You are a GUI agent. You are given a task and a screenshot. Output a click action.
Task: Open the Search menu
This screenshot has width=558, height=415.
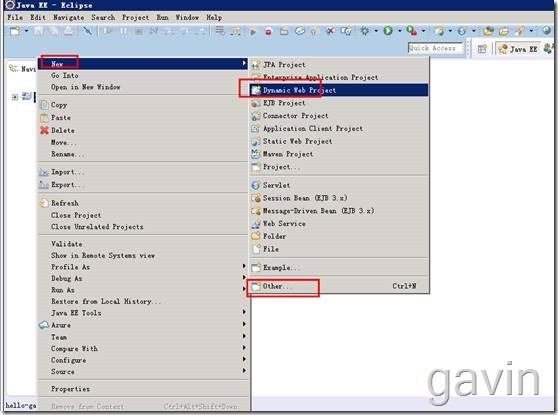[103, 17]
